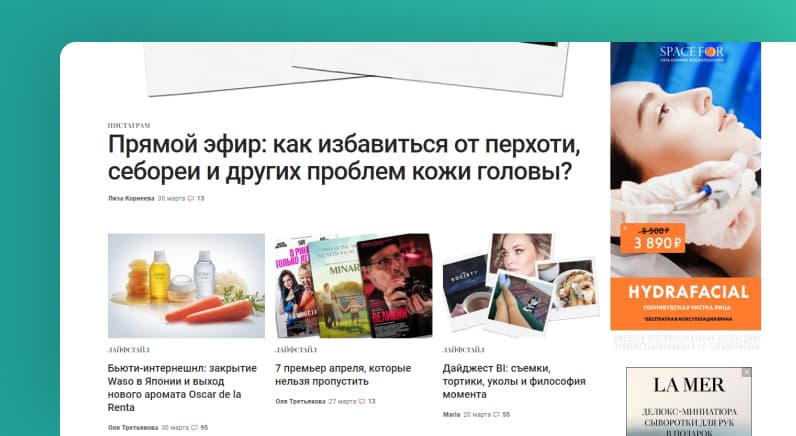Open author Лиза Корнеева's profile
This screenshot has width=796, height=436.
tap(131, 198)
